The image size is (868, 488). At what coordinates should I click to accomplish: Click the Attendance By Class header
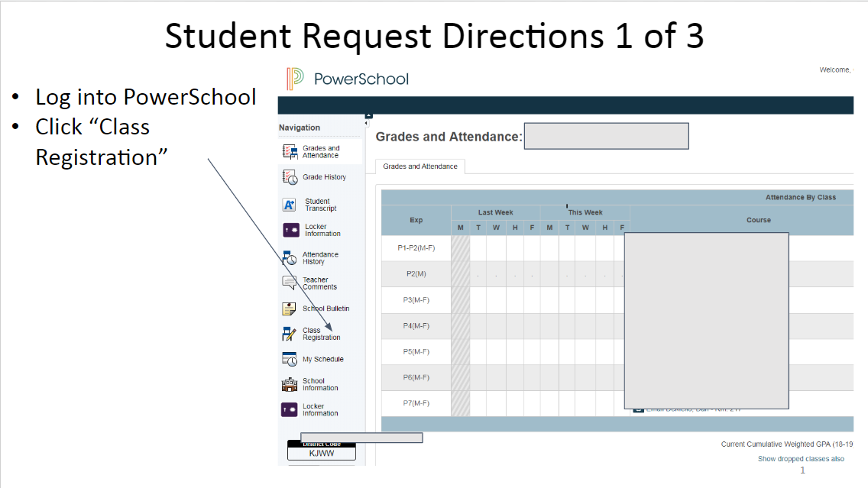coord(801,197)
